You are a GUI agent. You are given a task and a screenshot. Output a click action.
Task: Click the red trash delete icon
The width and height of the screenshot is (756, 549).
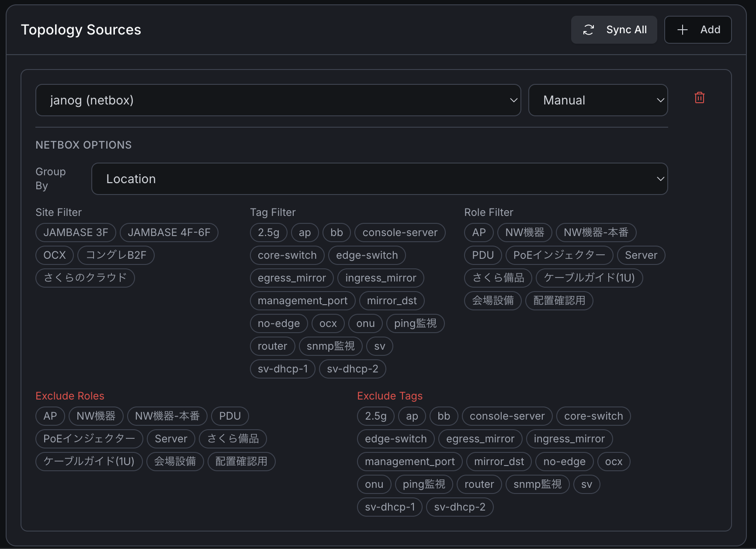pyautogui.click(x=699, y=98)
